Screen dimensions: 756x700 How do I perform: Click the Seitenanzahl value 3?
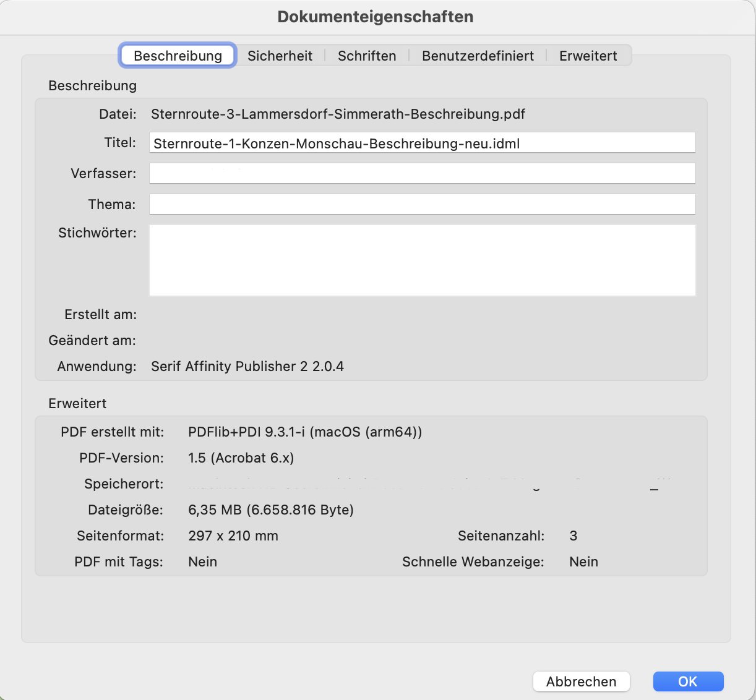click(573, 536)
